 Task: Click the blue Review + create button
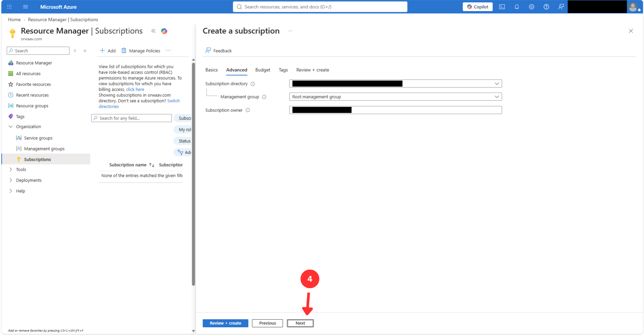click(225, 323)
